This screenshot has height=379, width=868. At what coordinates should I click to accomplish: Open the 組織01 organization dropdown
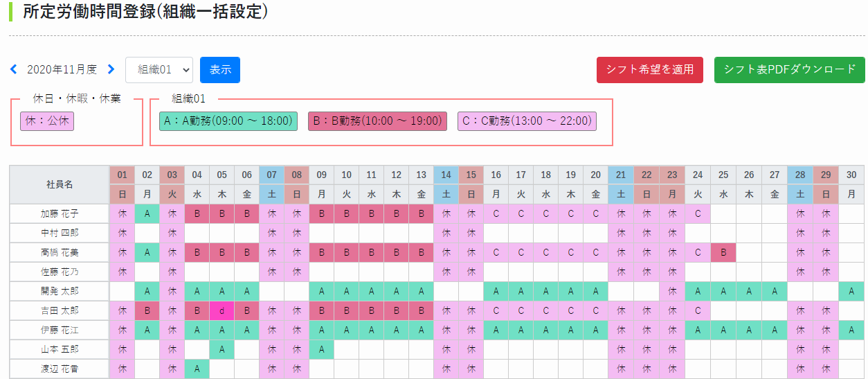pyautogui.click(x=159, y=70)
